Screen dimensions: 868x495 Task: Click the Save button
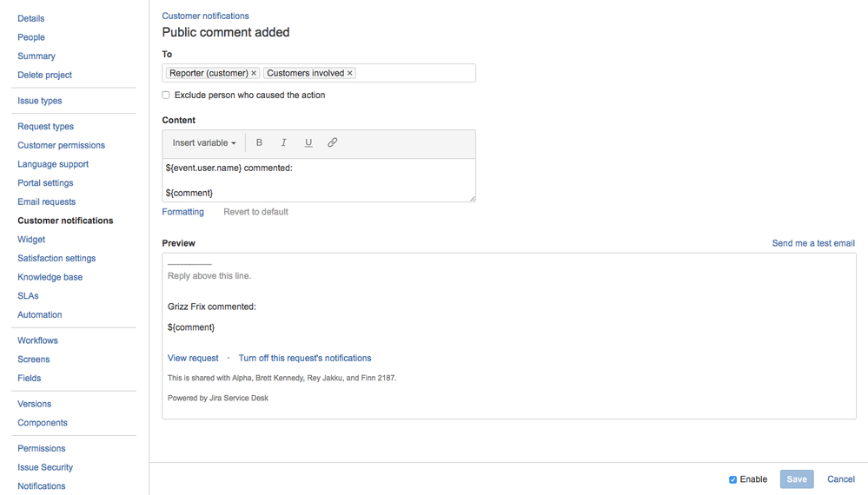[x=797, y=479]
